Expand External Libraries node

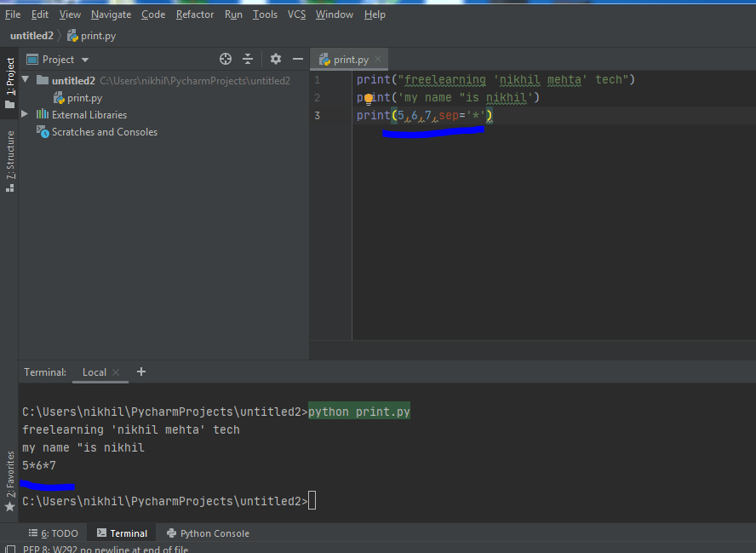click(25, 114)
